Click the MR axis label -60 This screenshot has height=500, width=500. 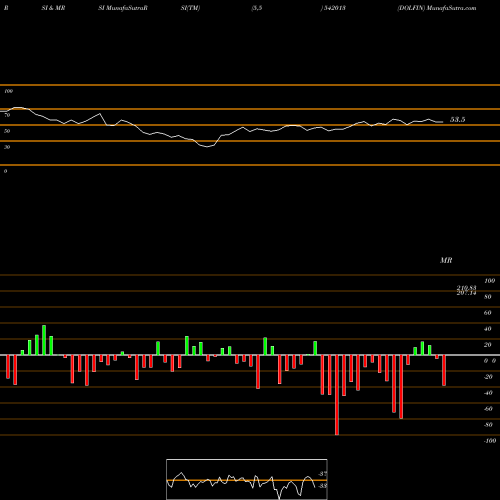coord(488,409)
